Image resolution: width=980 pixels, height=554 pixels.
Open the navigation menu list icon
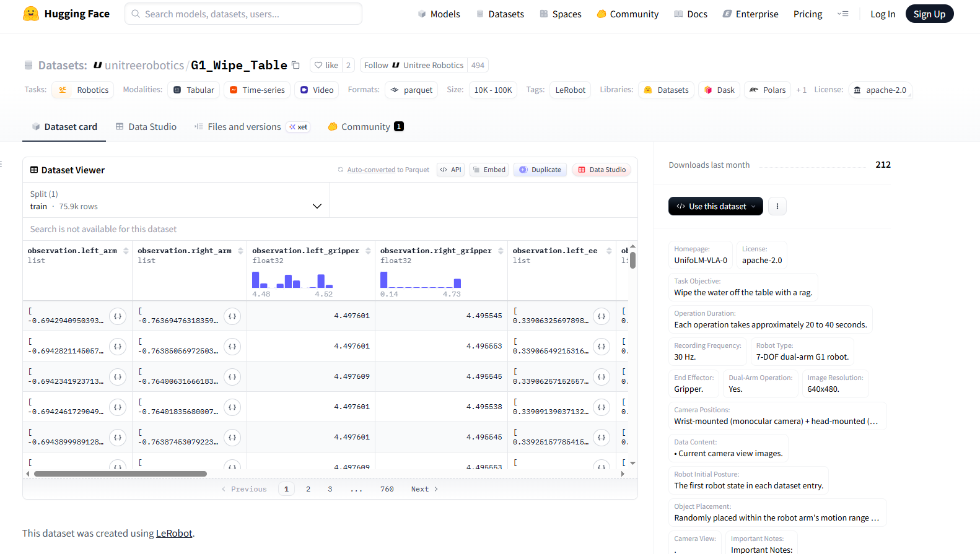point(842,14)
